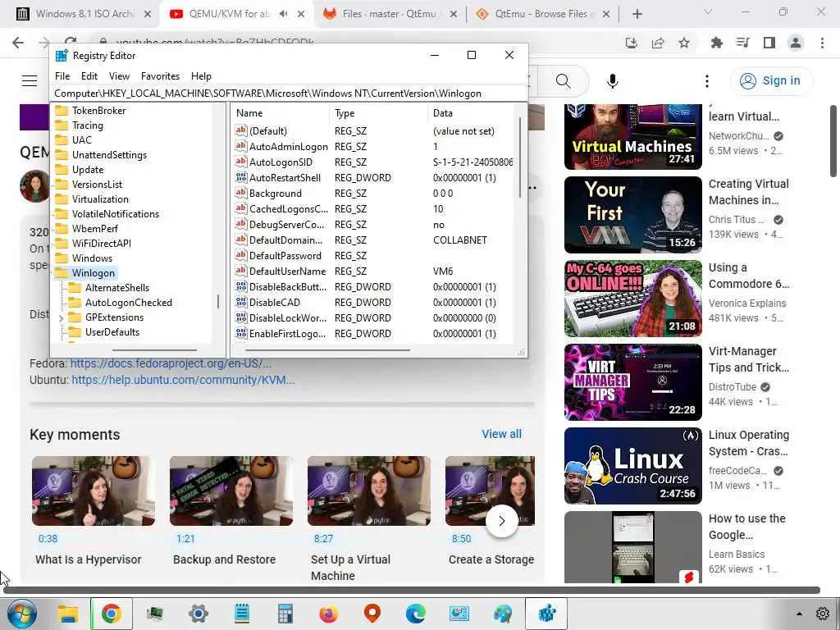The image size is (840, 630).
Task: Select the DisableCAD registry value
Action: (274, 302)
